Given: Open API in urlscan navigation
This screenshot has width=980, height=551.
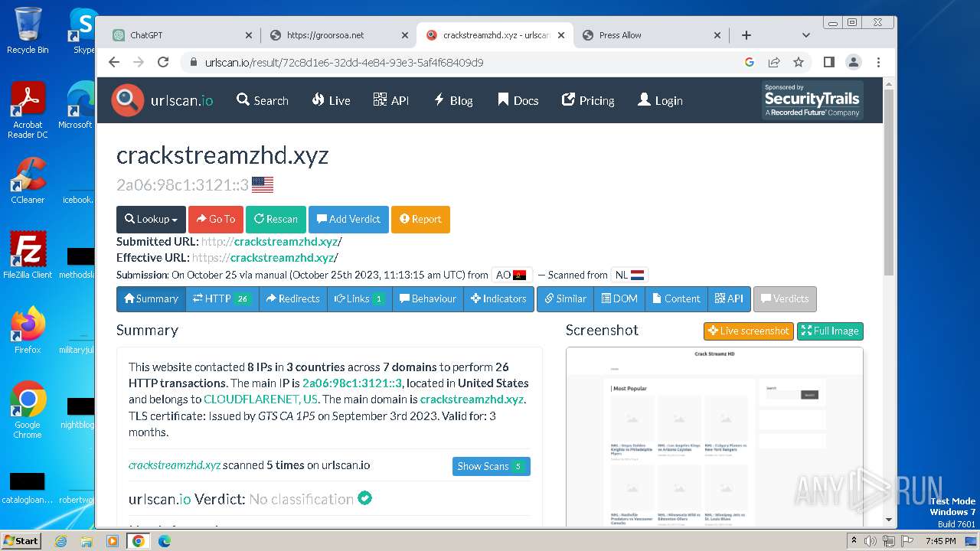Looking at the screenshot, I should pos(391,100).
